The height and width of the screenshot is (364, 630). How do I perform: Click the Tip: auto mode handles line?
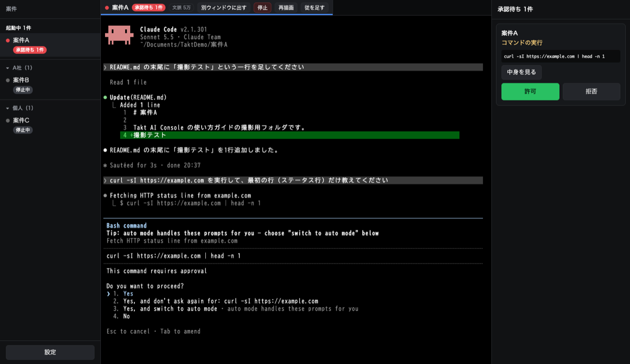point(243,233)
